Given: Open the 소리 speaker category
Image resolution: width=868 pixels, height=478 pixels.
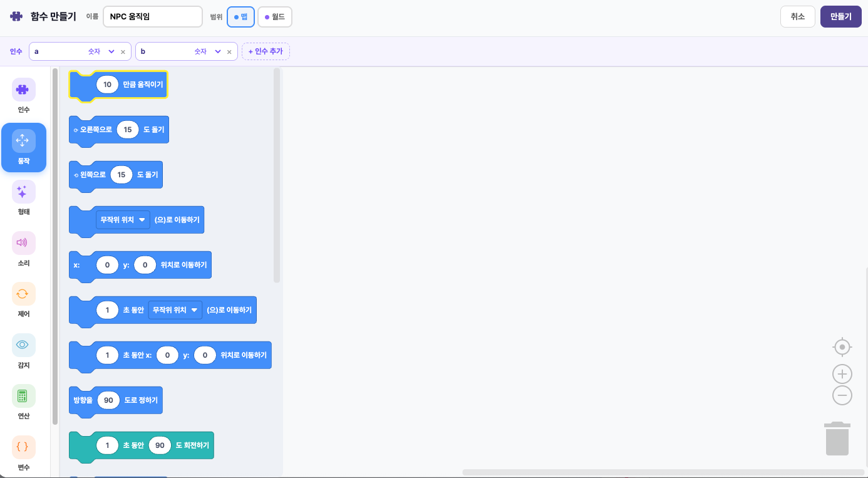Looking at the screenshot, I should [23, 243].
